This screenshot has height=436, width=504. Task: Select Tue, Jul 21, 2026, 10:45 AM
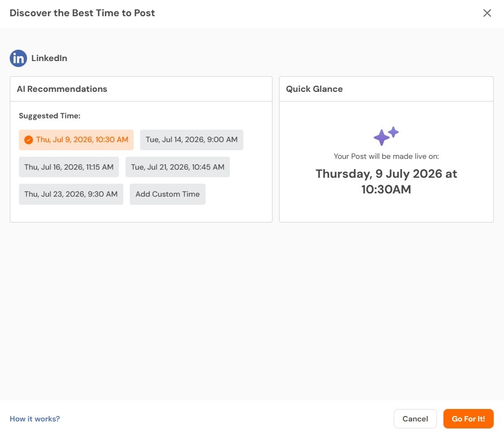tap(177, 167)
